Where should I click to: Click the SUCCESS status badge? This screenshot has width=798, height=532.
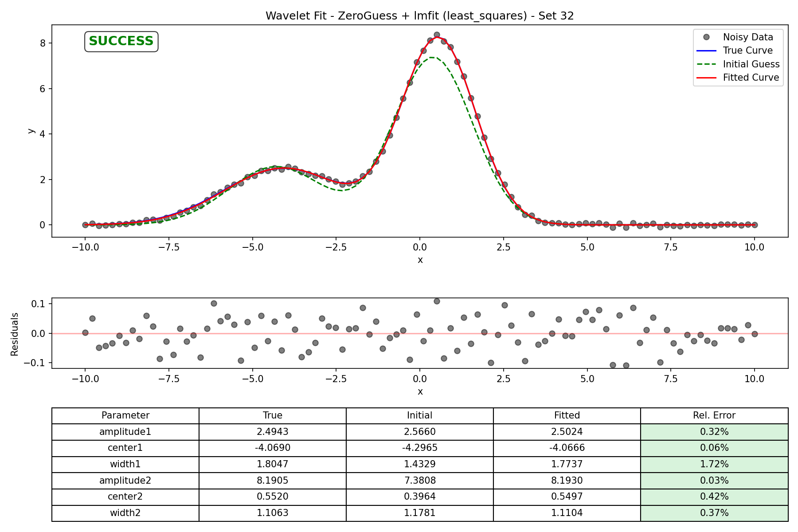point(121,41)
